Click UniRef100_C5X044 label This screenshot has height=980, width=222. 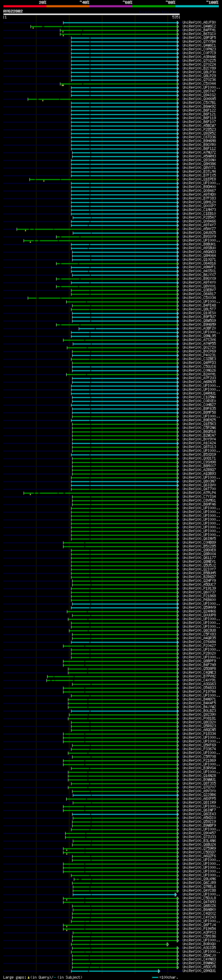(x=199, y=84)
